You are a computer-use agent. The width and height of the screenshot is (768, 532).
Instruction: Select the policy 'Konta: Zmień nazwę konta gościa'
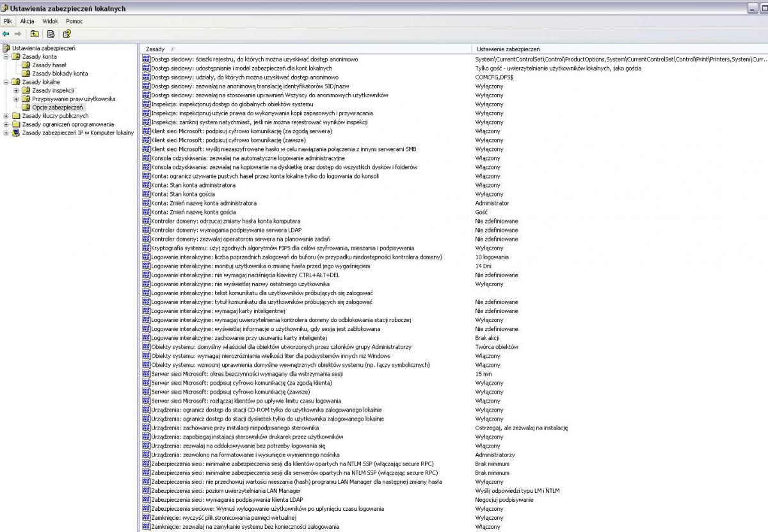tap(193, 212)
